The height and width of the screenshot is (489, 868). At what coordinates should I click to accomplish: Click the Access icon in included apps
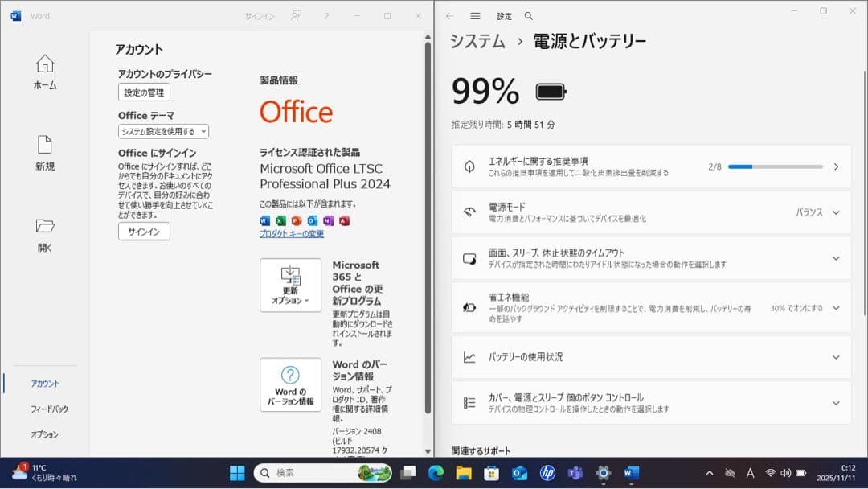pos(343,220)
